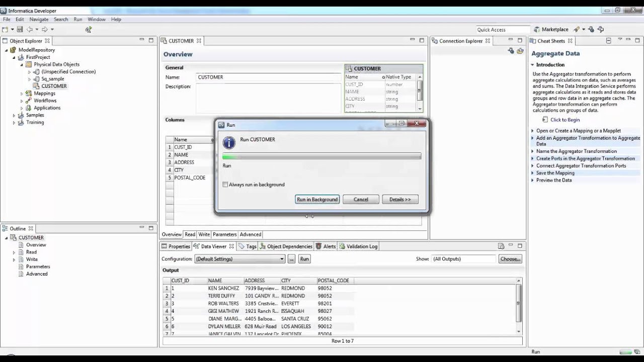Click the refresh folder icon in Connection Explorer

click(520, 51)
